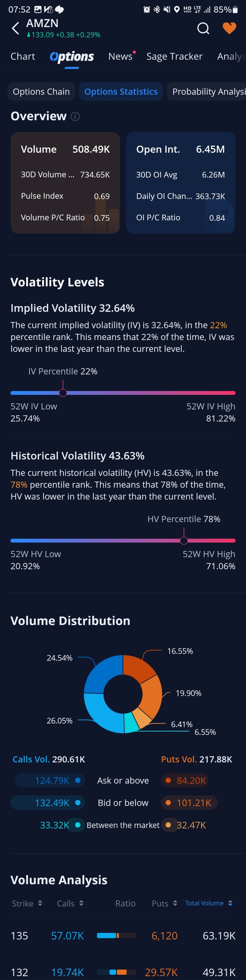Go to Sage Tracker tab
Screen dimensions: 246x980
[174, 56]
